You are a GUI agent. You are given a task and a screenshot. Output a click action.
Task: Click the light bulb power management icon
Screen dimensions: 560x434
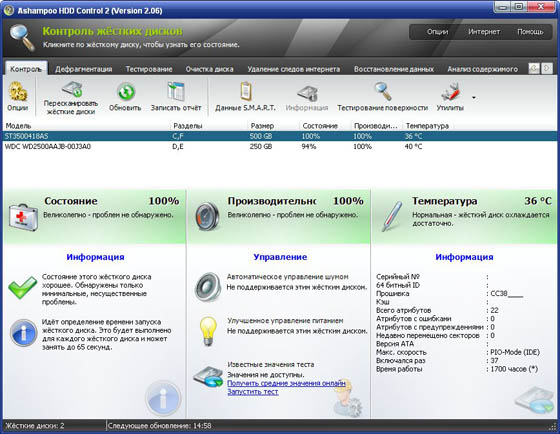(x=208, y=331)
